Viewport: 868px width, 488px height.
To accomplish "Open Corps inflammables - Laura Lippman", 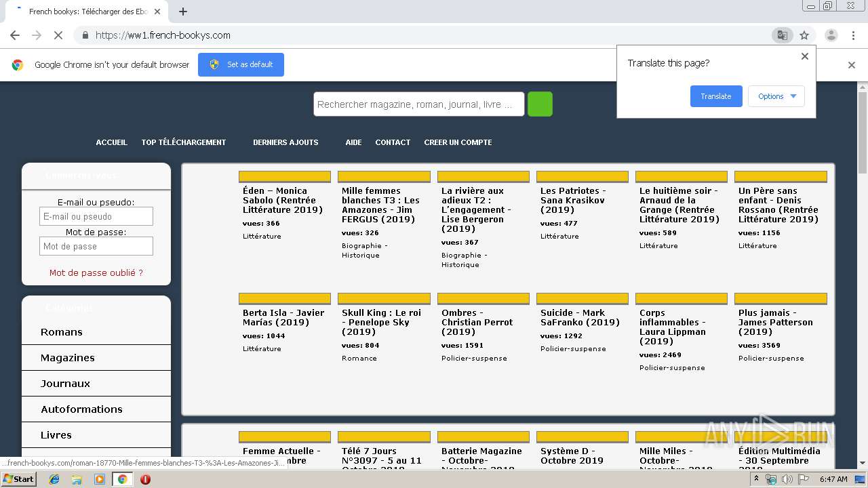I will point(673,327).
